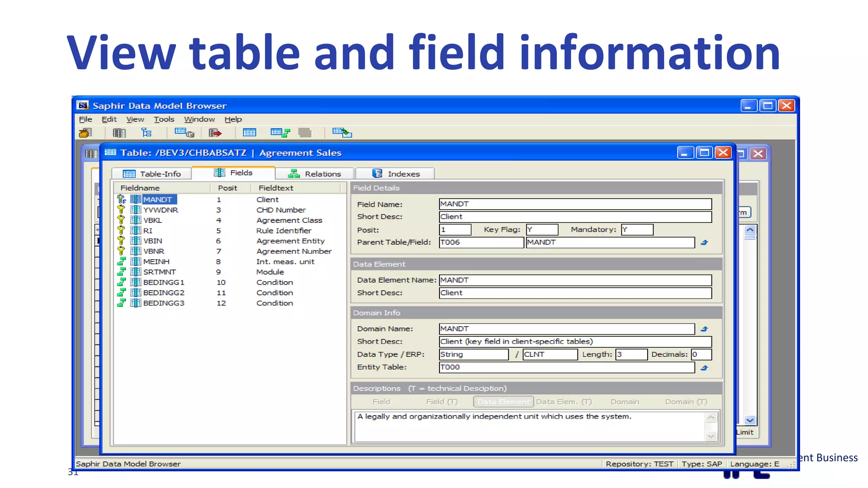This screenshot has width=868, height=488.
Task: Show the Field (T) technical description
Action: pos(442,402)
